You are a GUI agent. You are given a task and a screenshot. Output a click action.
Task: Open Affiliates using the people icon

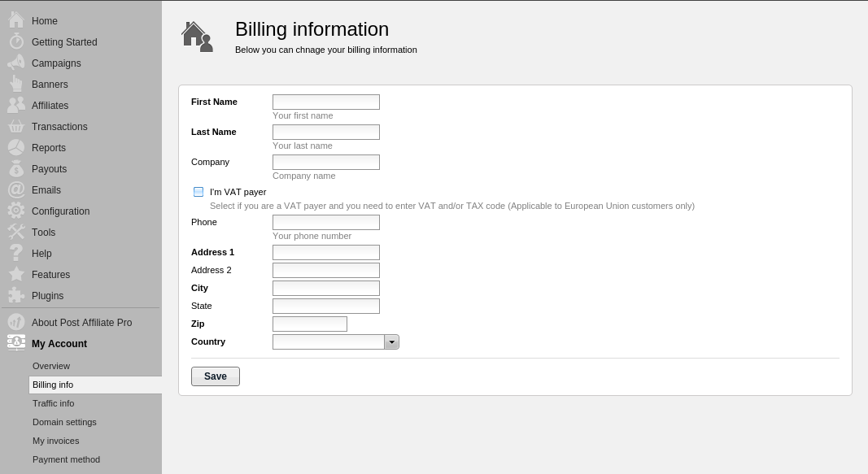click(16, 105)
